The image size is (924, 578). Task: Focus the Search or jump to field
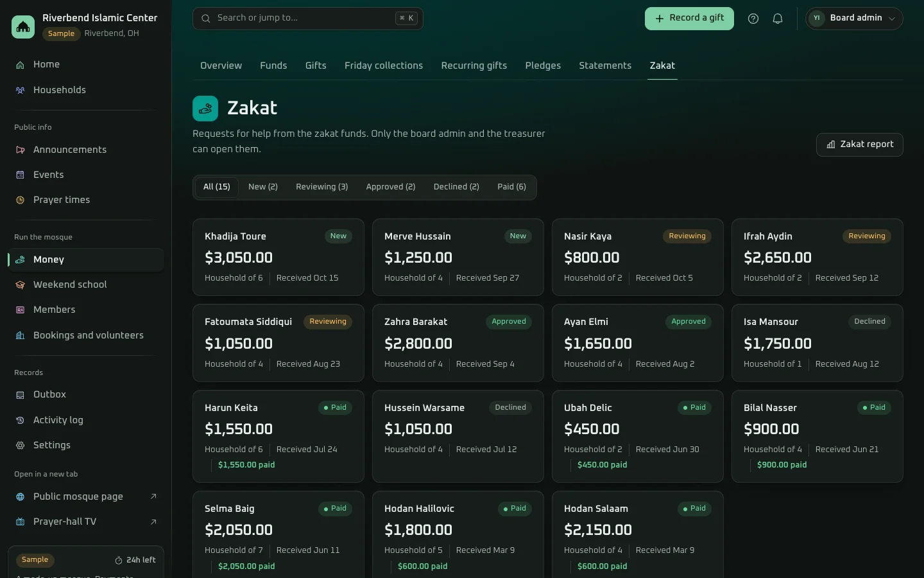308,19
